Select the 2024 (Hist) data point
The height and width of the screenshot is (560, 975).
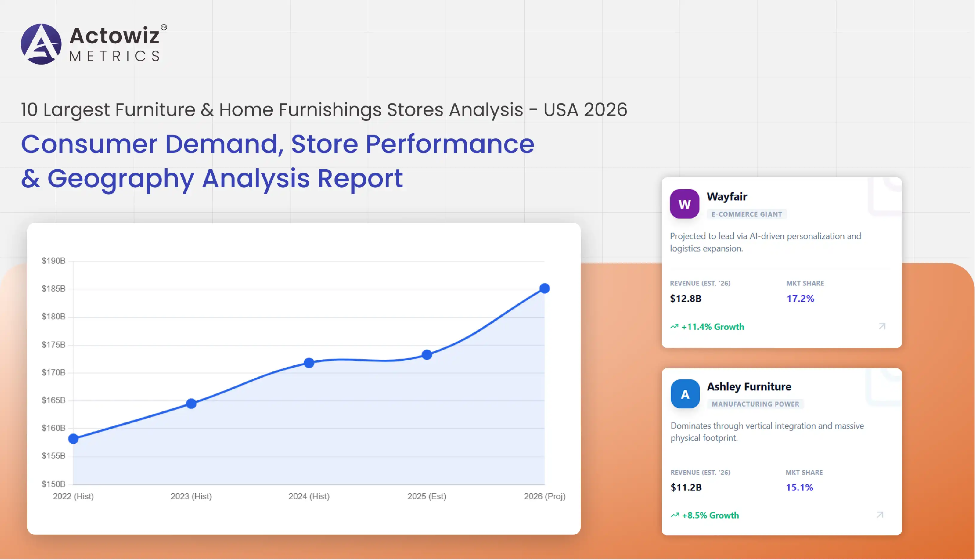[x=309, y=363]
